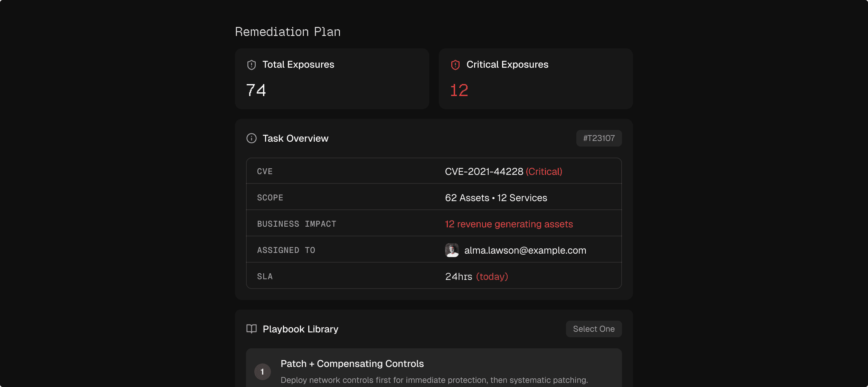Click the Task Overview section title
868x387 pixels.
point(295,138)
